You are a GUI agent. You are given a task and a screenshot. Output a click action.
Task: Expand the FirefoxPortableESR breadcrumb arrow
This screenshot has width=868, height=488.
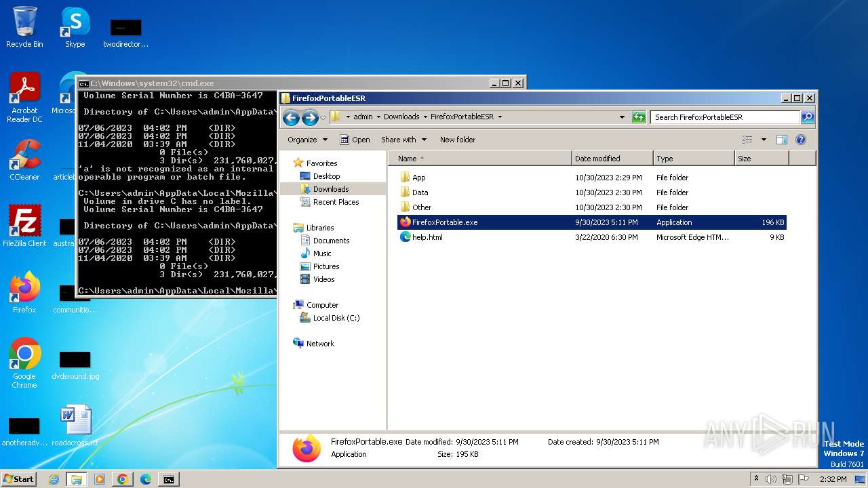[x=500, y=117]
